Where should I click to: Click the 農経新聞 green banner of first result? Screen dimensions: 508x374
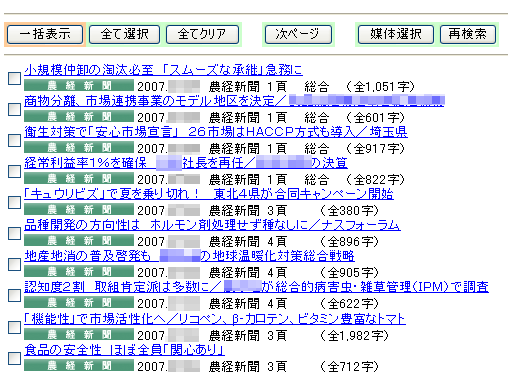(x=79, y=86)
